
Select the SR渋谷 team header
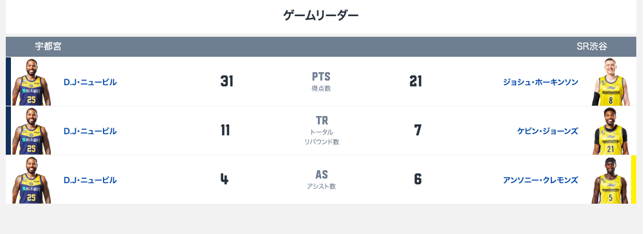[x=592, y=46]
